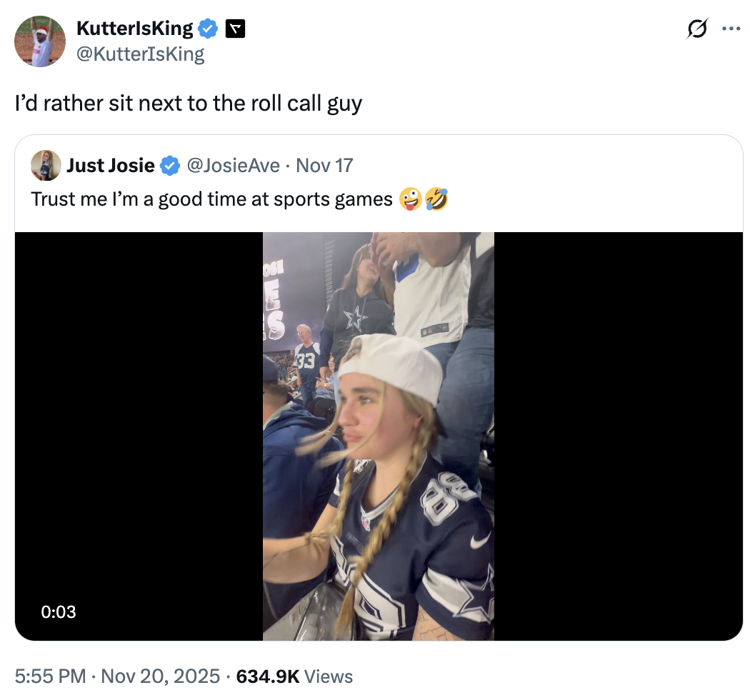The image size is (750, 700).
Task: Open the @KutterIsKing handle link
Action: (x=140, y=54)
